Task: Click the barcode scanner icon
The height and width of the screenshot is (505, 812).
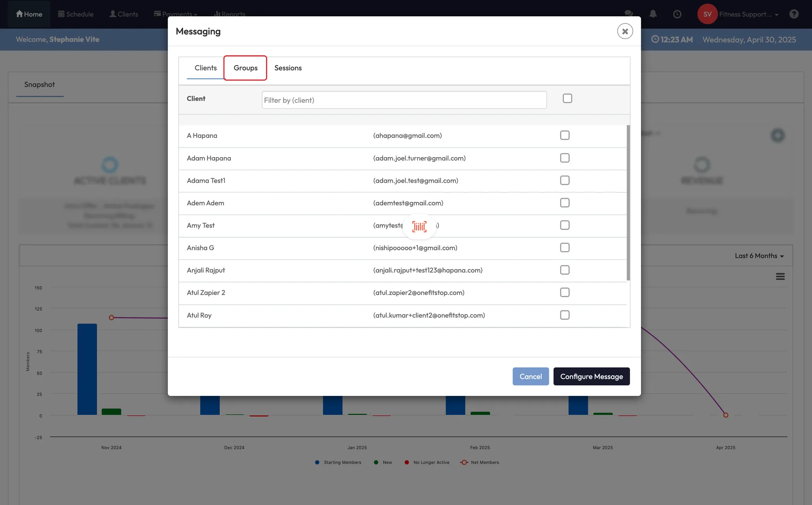Action: coord(419,227)
